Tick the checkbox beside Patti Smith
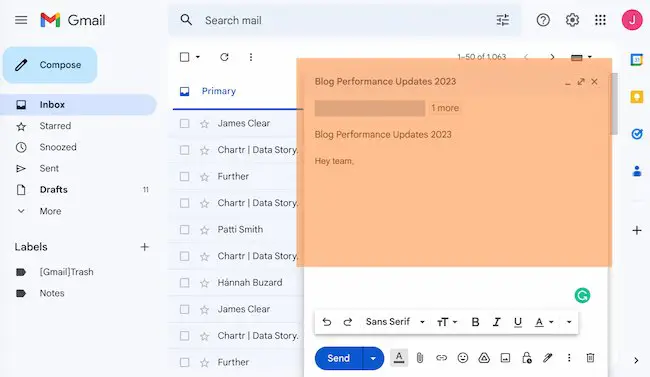Image resolution: width=650 pixels, height=377 pixels. coord(184,229)
